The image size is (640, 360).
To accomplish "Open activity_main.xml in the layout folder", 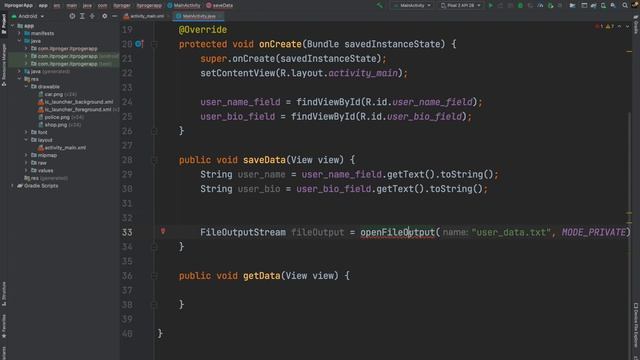I will (62, 148).
